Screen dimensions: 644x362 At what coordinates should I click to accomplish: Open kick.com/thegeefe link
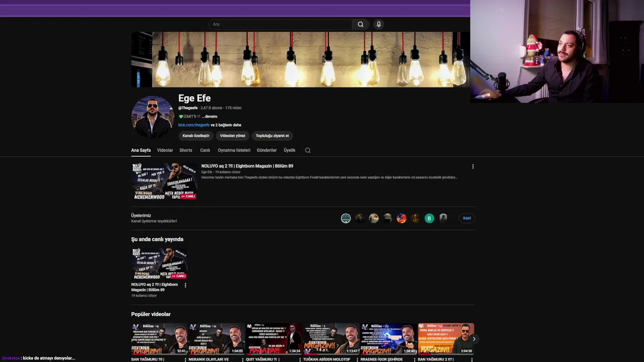[x=194, y=125]
